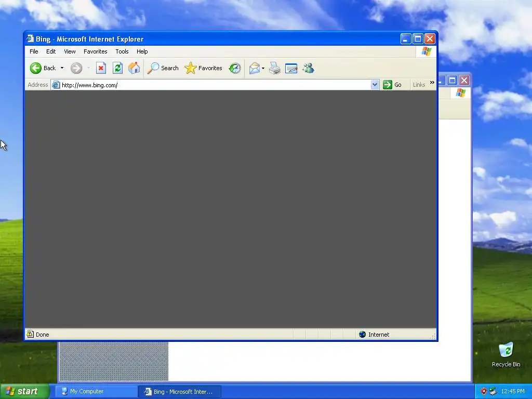
Task: Expand the Mail dropdown arrow
Action: 263,68
